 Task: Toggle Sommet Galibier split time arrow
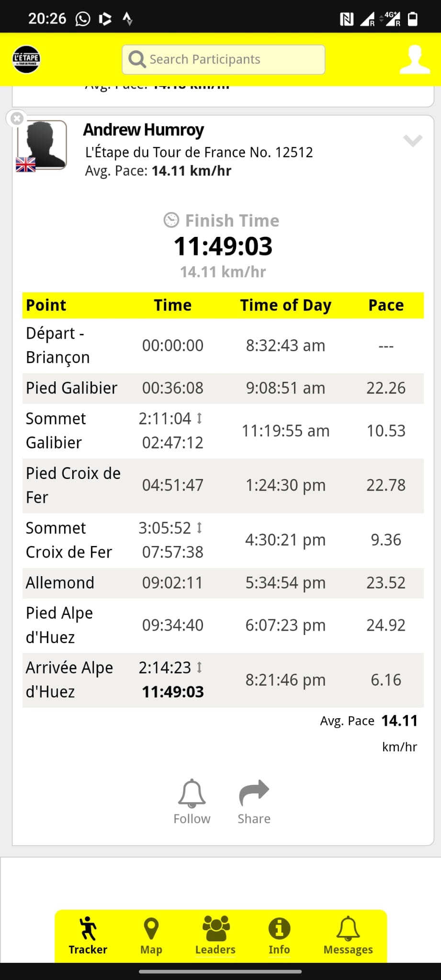[200, 419]
